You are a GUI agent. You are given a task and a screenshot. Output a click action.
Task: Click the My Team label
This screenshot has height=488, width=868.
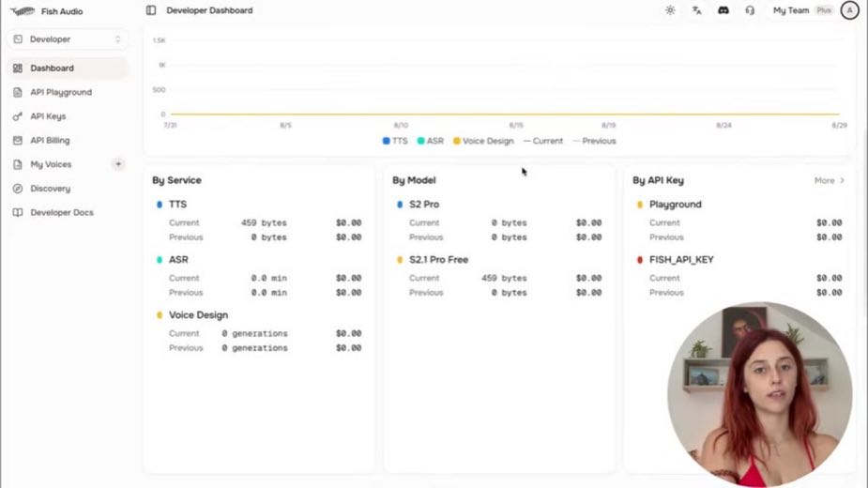[790, 10]
